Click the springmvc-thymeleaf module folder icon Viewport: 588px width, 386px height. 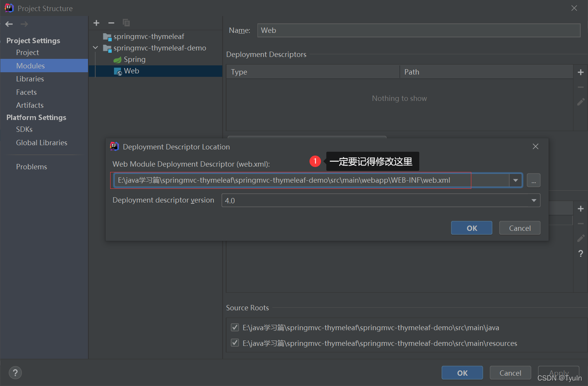[107, 37]
